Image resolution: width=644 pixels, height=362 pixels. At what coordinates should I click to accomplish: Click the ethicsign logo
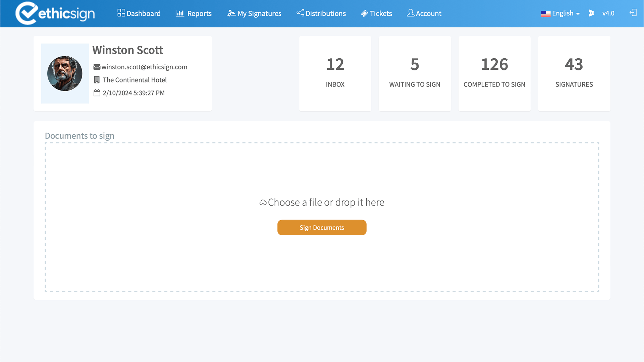[55, 13]
